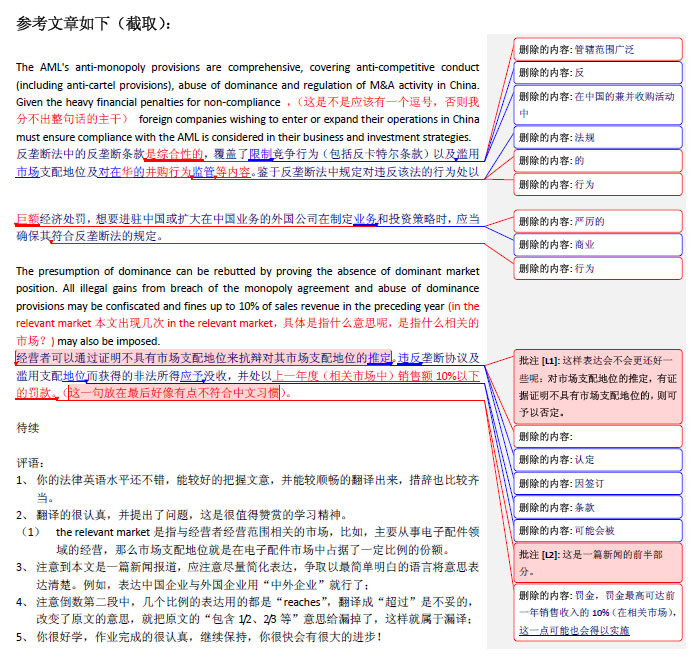
Task: Click the inserted blue word '限制'
Action: 261,154
